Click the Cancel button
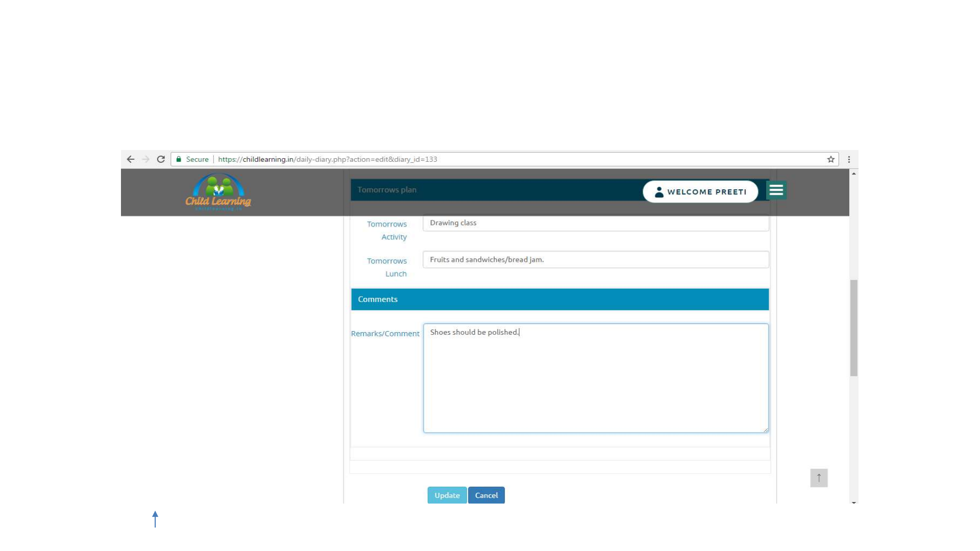The image size is (980, 551). tap(486, 495)
